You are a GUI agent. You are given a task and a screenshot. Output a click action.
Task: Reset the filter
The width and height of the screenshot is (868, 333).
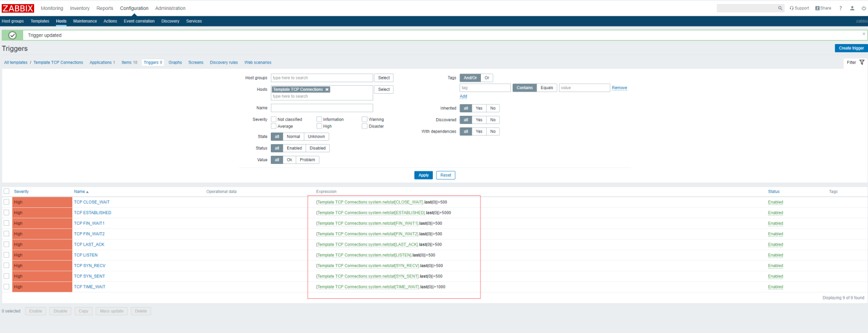tap(446, 175)
